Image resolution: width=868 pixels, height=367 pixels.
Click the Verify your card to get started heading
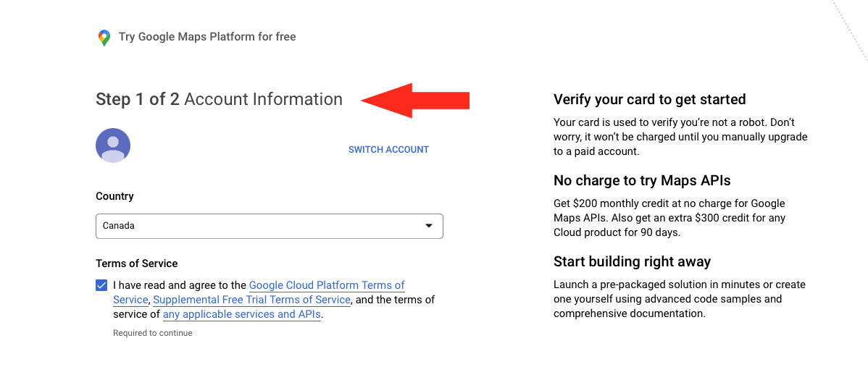pos(649,99)
